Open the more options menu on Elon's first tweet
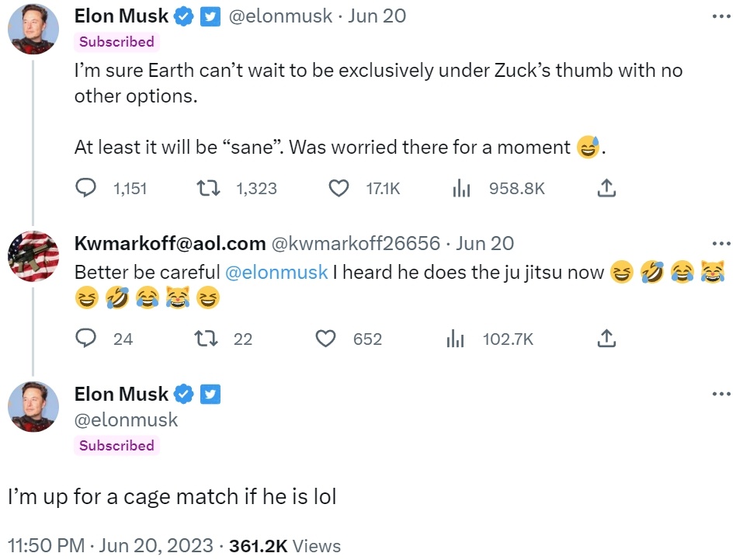This screenshot has width=743, height=560. tap(720, 14)
